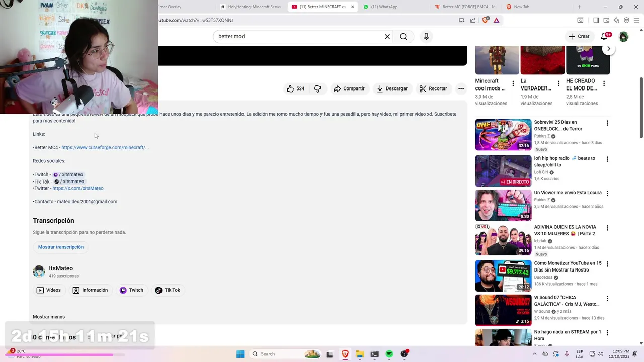Open ItsMateo channel avatar
The image size is (644, 362).
tap(39, 271)
